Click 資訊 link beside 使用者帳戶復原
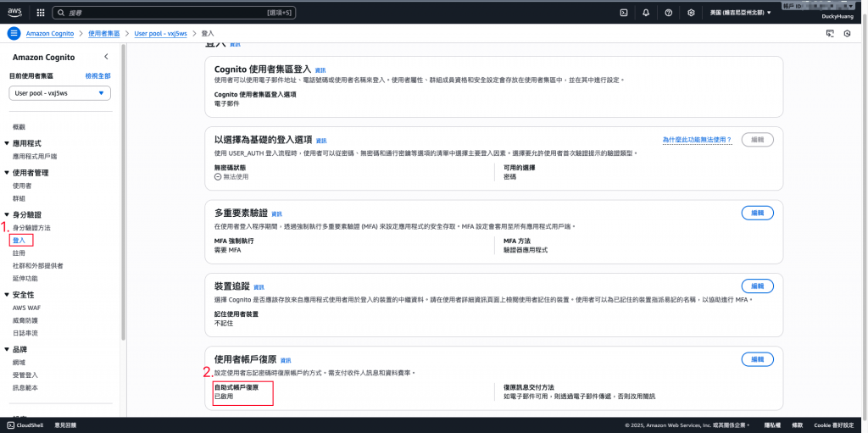Screen dimensions: 868x433 [x=286, y=360]
